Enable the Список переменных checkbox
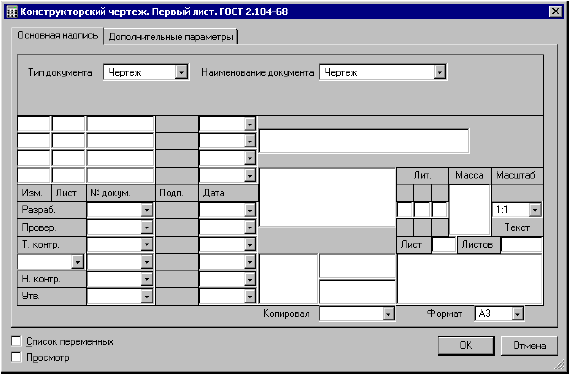569x375 pixels. pos(16,341)
